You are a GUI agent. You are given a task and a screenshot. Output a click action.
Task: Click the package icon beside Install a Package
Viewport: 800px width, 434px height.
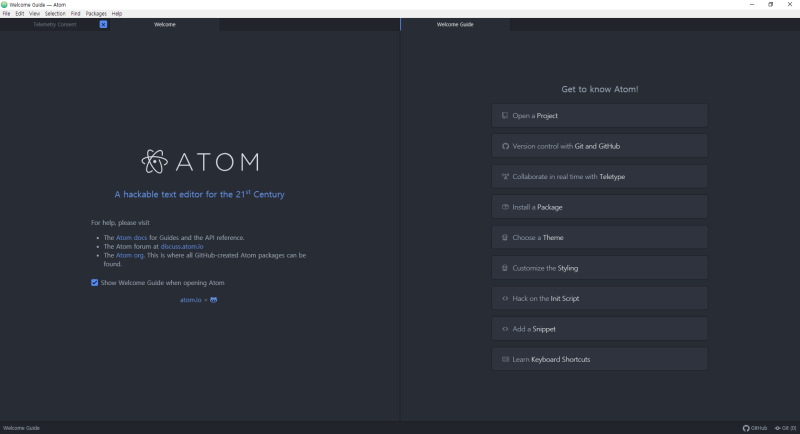[x=505, y=207]
